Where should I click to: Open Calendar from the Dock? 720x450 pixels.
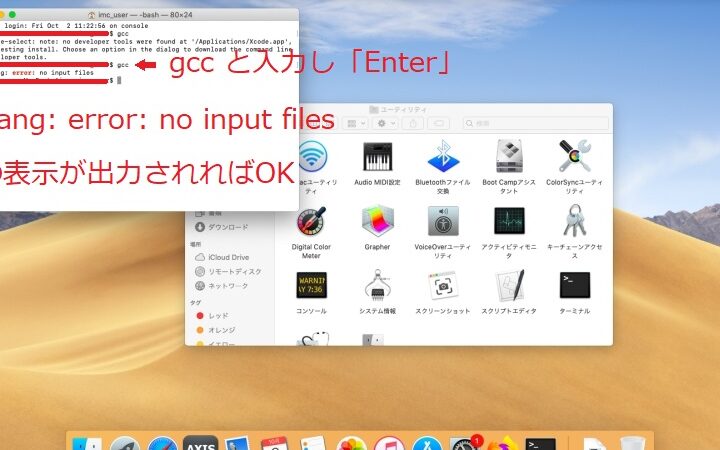click(275, 444)
